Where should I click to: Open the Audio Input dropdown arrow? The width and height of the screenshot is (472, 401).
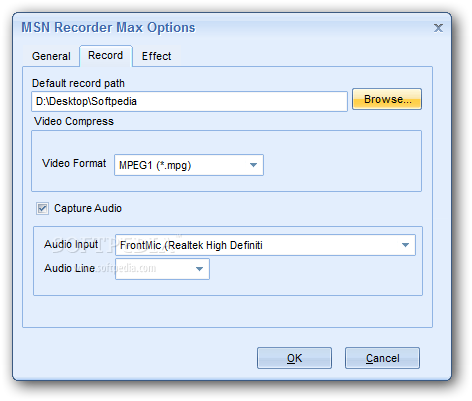(x=405, y=245)
